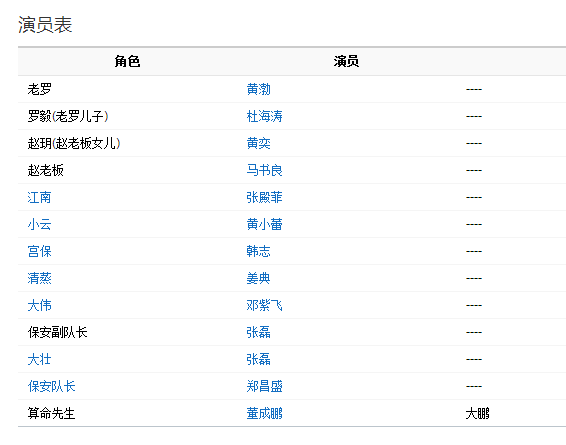Click the role link 小云

[x=39, y=224]
